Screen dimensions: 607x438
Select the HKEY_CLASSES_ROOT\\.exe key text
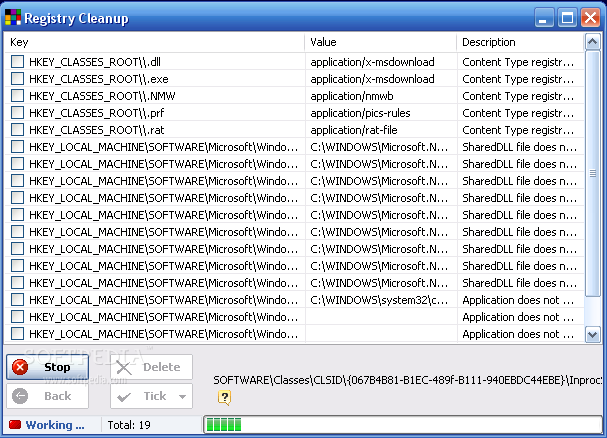pyautogui.click(x=99, y=79)
